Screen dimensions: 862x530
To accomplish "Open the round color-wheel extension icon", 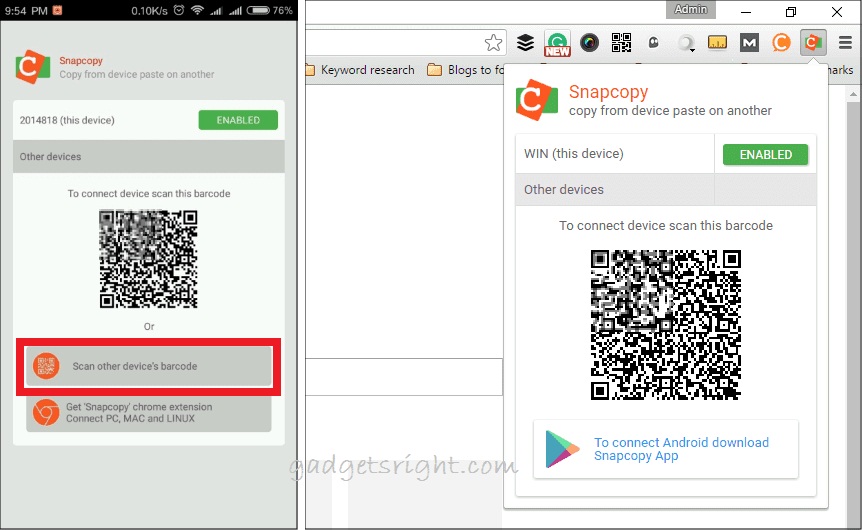I will [589, 42].
